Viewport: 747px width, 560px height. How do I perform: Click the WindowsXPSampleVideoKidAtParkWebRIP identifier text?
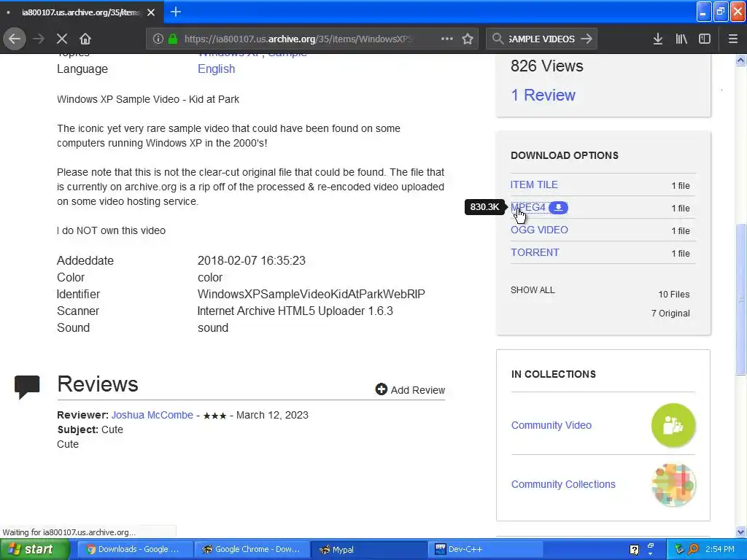(311, 295)
